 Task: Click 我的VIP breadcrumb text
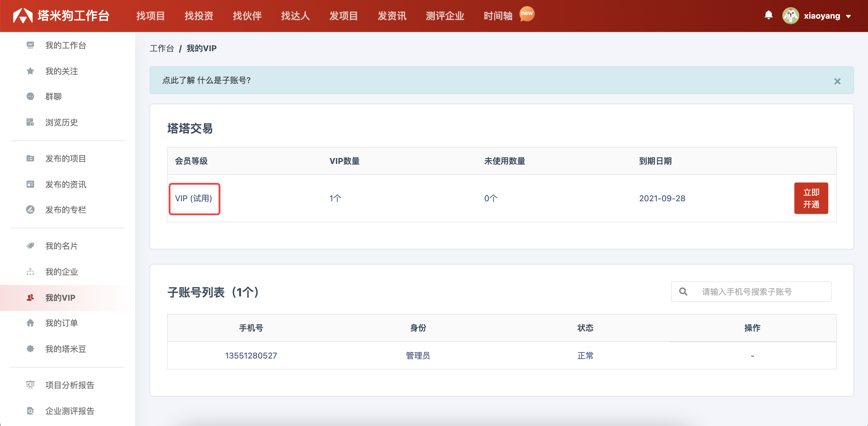pos(201,48)
